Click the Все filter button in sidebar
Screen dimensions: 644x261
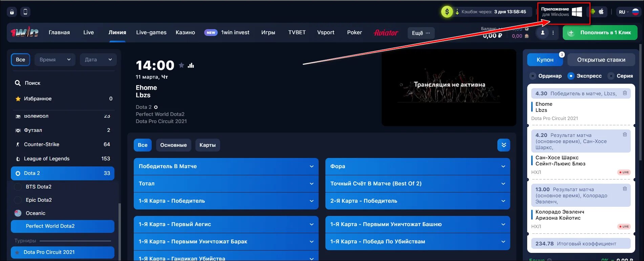[20, 60]
